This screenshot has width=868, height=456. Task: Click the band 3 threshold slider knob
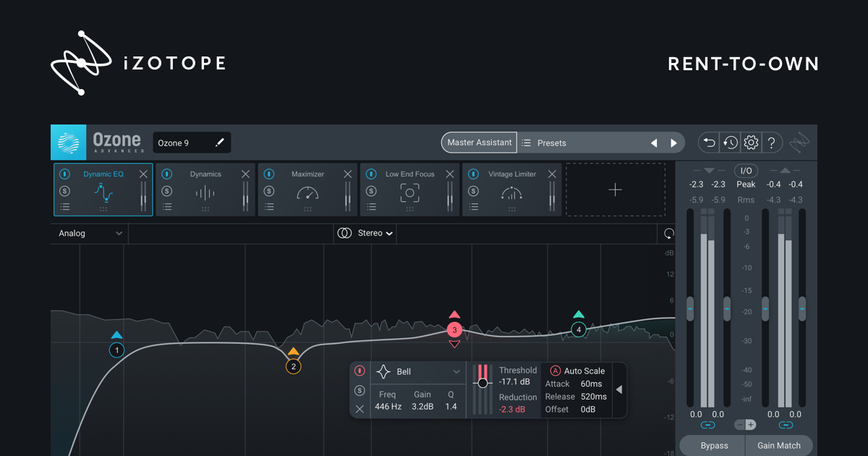(x=482, y=383)
